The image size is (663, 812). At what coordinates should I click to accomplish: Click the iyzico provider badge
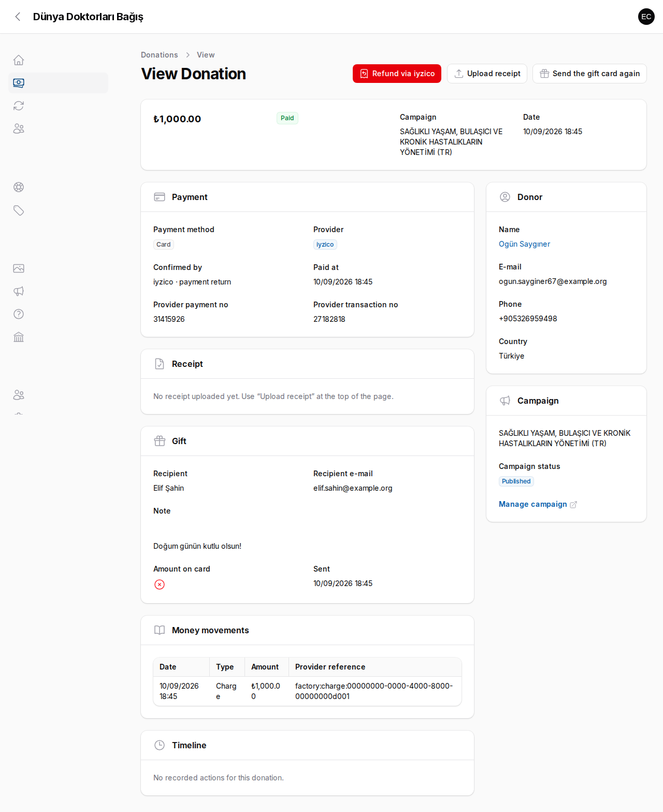click(325, 245)
